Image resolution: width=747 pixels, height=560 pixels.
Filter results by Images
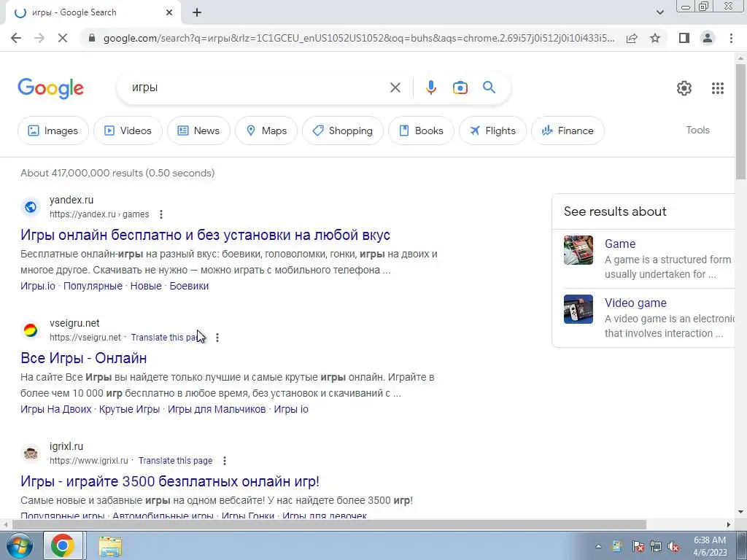[x=53, y=131]
